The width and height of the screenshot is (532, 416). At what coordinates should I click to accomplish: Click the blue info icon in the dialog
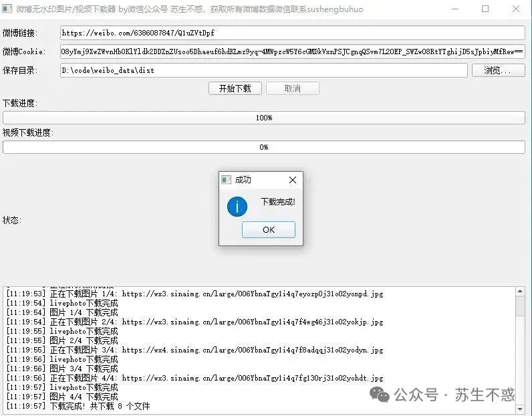click(237, 207)
